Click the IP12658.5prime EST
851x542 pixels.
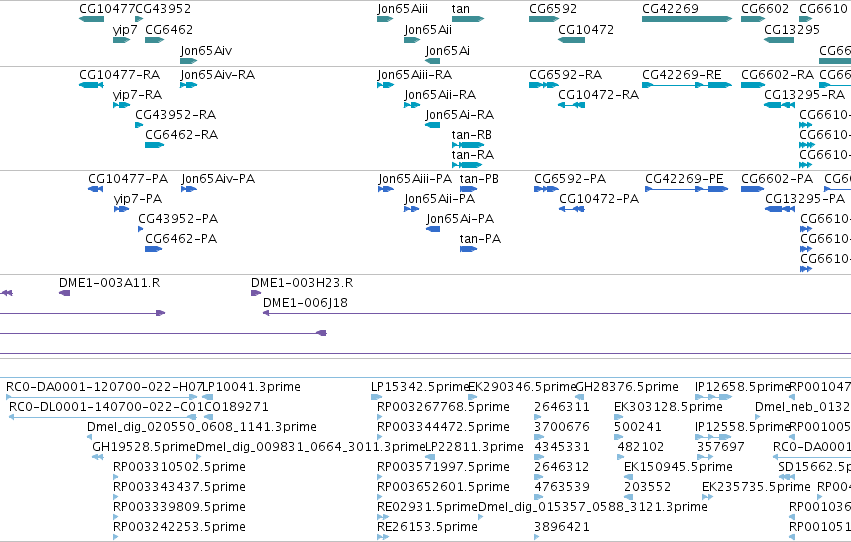(713, 397)
